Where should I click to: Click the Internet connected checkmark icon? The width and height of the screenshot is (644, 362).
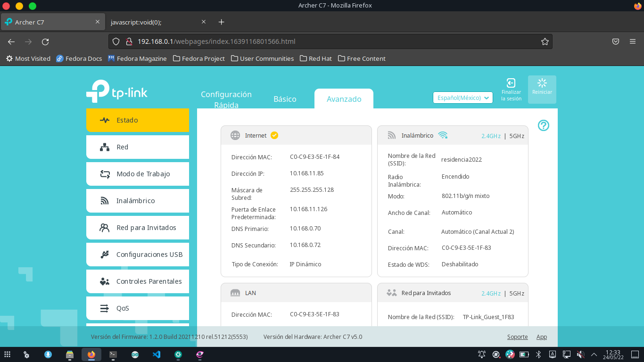[274, 135]
